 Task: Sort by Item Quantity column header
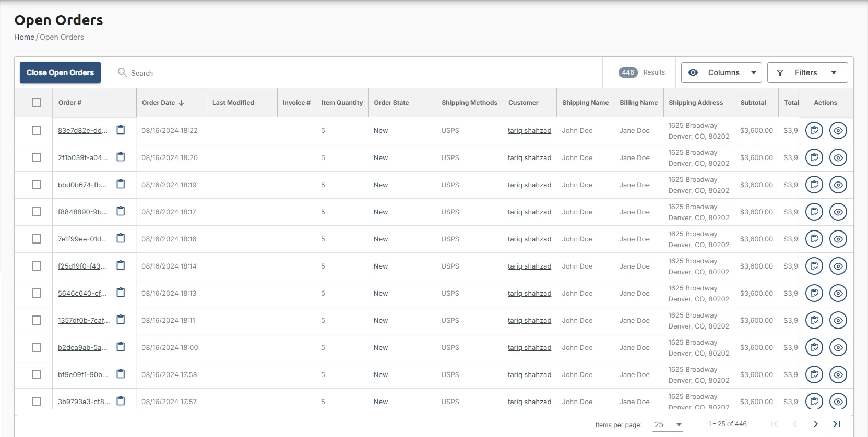[342, 103]
